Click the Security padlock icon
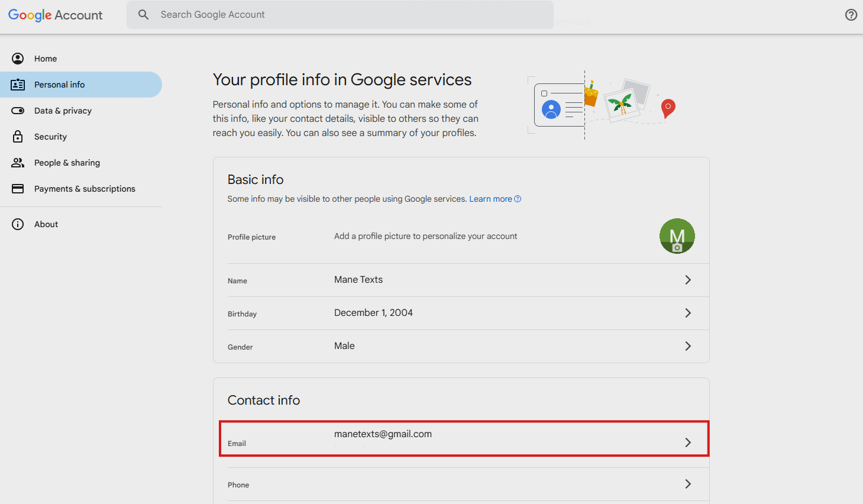The image size is (863, 504). pos(18,137)
